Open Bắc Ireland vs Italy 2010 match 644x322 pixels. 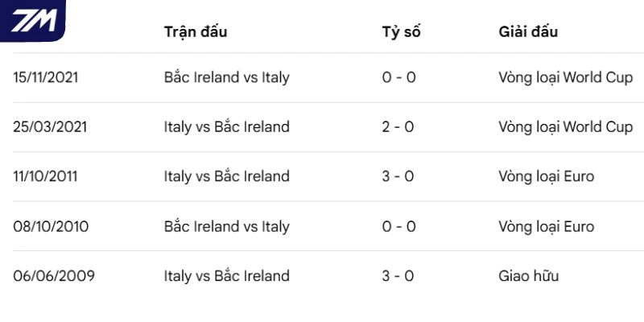(226, 226)
